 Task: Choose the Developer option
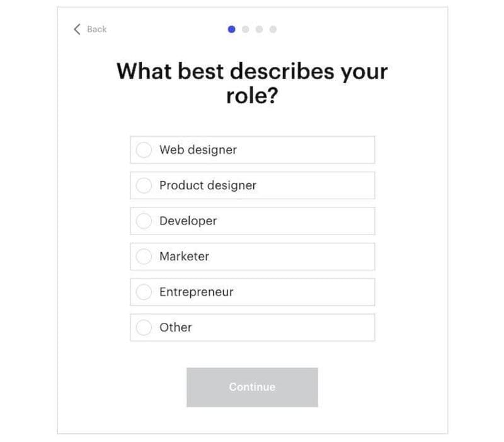[x=144, y=221]
